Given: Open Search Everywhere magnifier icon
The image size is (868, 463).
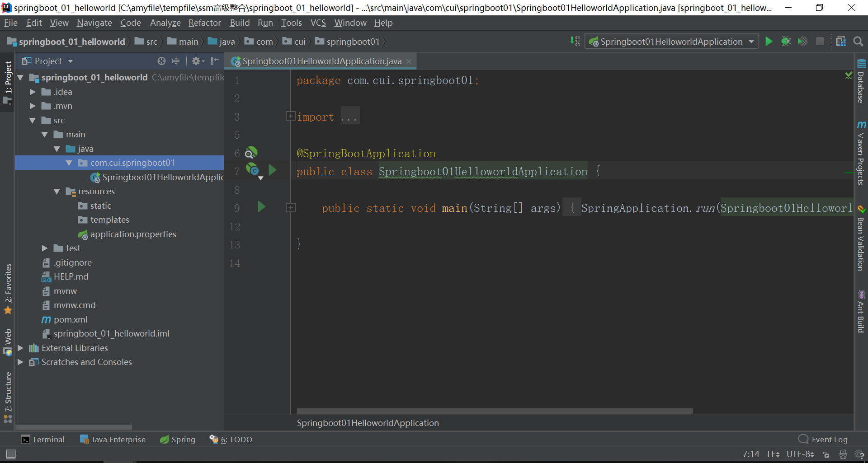Looking at the screenshot, I should (858, 42).
